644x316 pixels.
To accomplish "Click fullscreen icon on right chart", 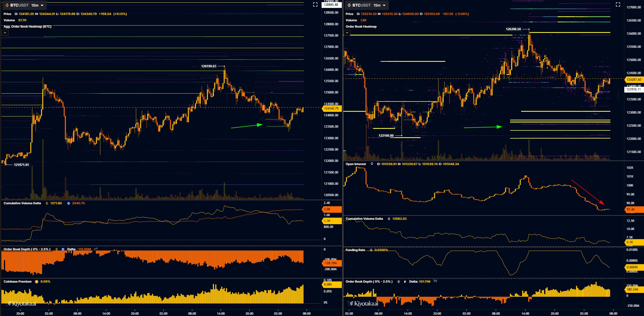I will pyautogui.click(x=618, y=4).
